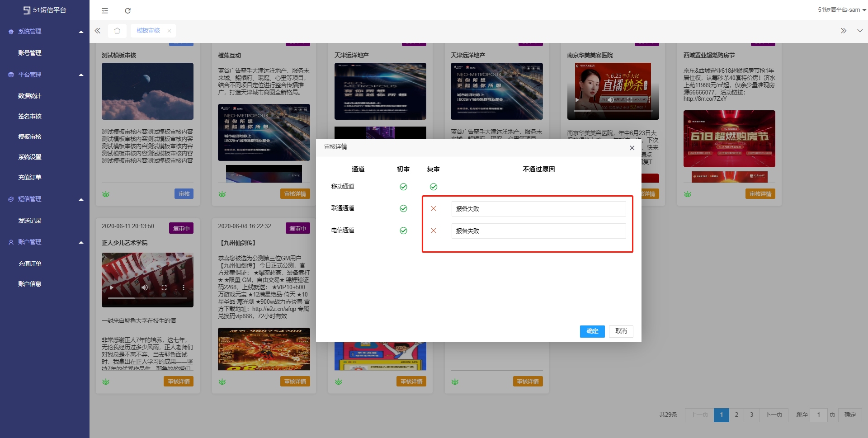Collapse the 账户管理 menu group
Viewport: 868px width, 438px height.
(x=45, y=242)
